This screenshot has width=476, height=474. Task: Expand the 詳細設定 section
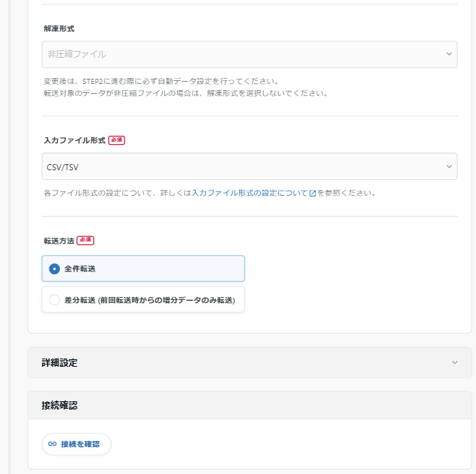pyautogui.click(x=250, y=362)
